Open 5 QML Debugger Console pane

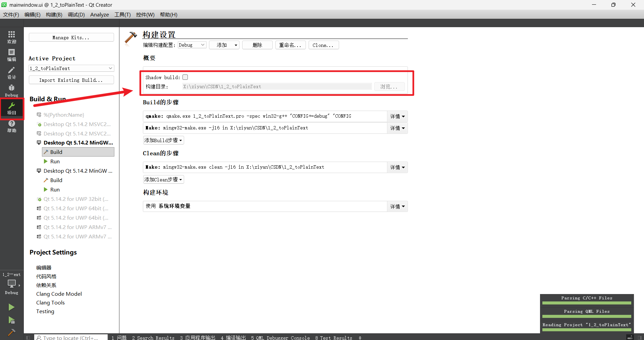(x=280, y=338)
